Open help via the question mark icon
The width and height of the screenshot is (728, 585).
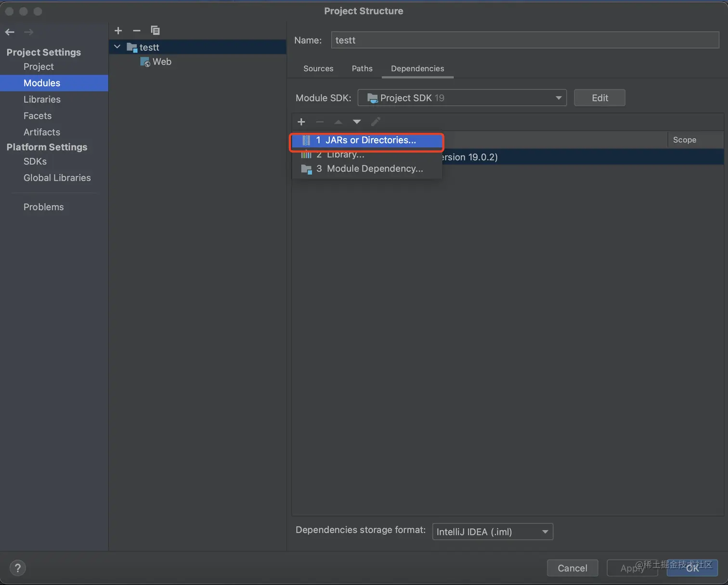18,568
